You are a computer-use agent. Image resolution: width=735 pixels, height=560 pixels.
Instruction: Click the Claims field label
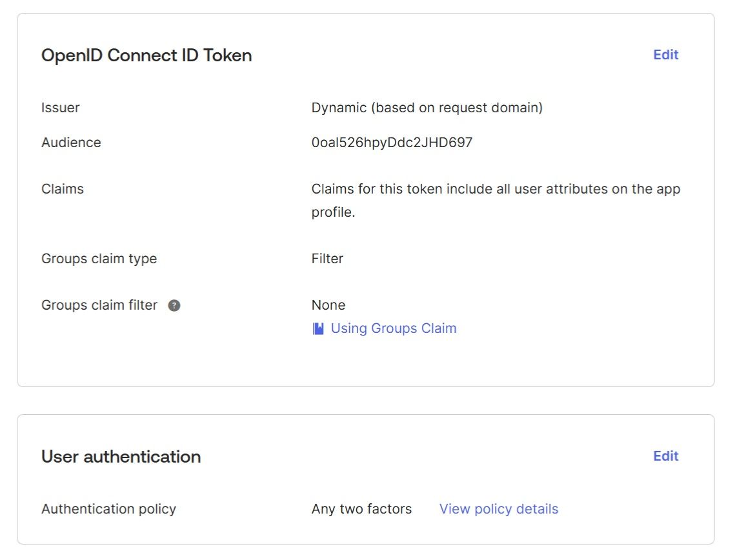[63, 189]
